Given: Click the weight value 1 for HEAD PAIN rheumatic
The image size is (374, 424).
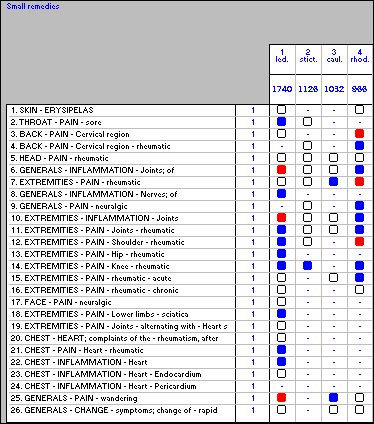Looking at the screenshot, I should (253, 158).
